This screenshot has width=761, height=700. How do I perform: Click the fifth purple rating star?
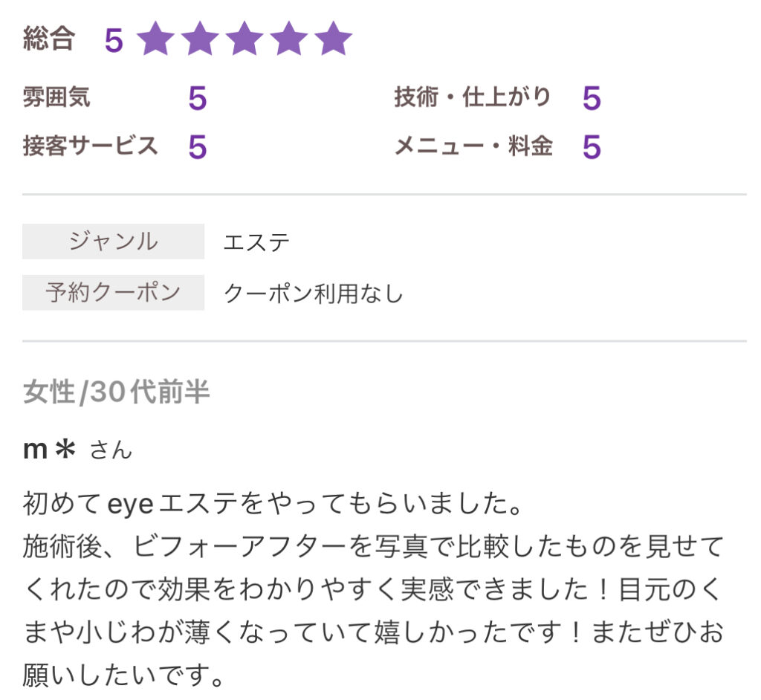(334, 39)
